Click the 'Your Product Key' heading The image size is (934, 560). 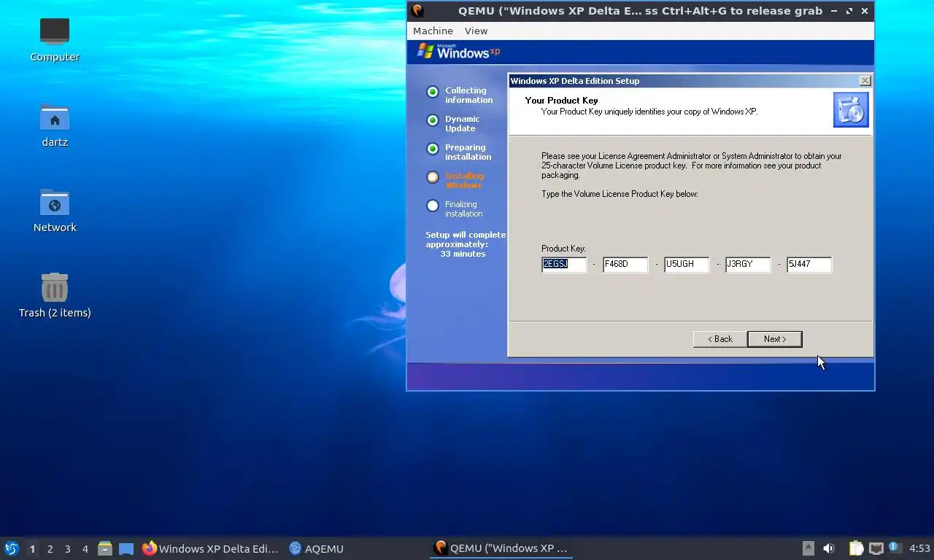pos(561,101)
